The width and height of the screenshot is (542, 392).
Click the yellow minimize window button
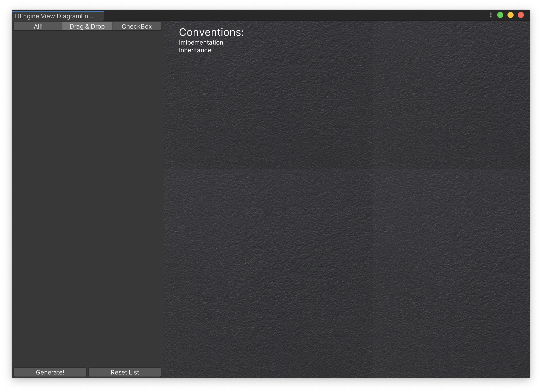click(x=510, y=15)
